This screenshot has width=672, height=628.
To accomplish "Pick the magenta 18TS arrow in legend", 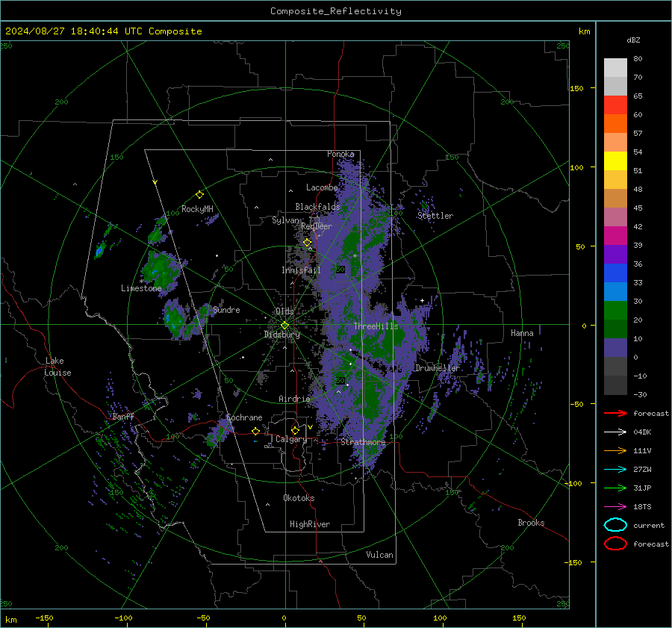I will coord(615,507).
